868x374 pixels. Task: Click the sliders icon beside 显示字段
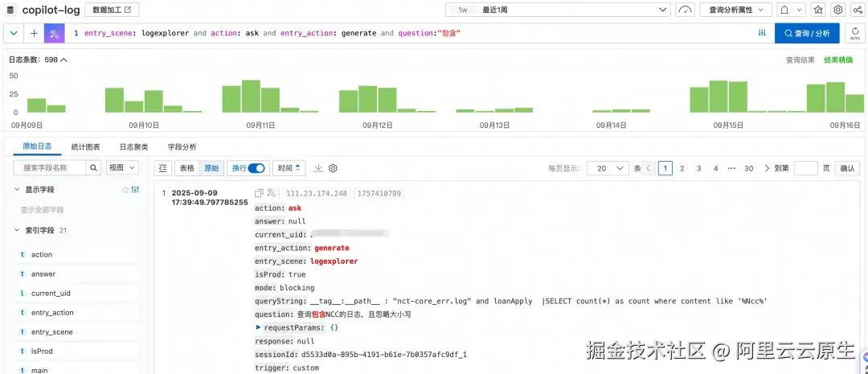[x=134, y=190]
